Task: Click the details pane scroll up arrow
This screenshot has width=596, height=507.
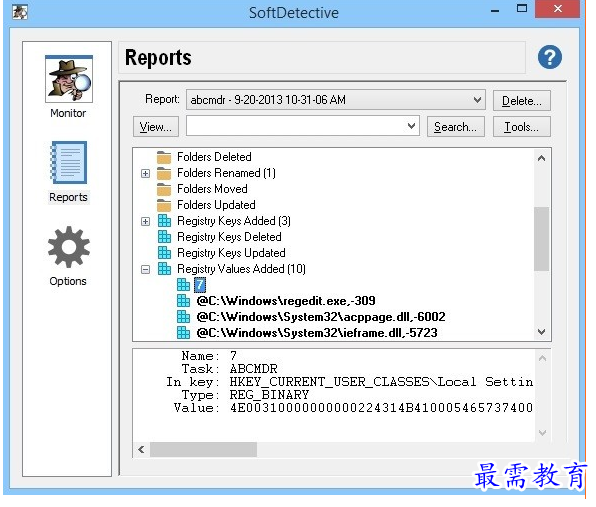Action: [x=542, y=358]
